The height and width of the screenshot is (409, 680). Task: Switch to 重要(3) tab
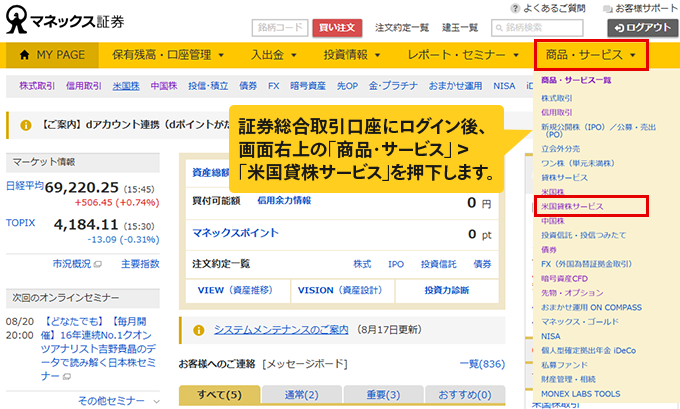(383, 395)
